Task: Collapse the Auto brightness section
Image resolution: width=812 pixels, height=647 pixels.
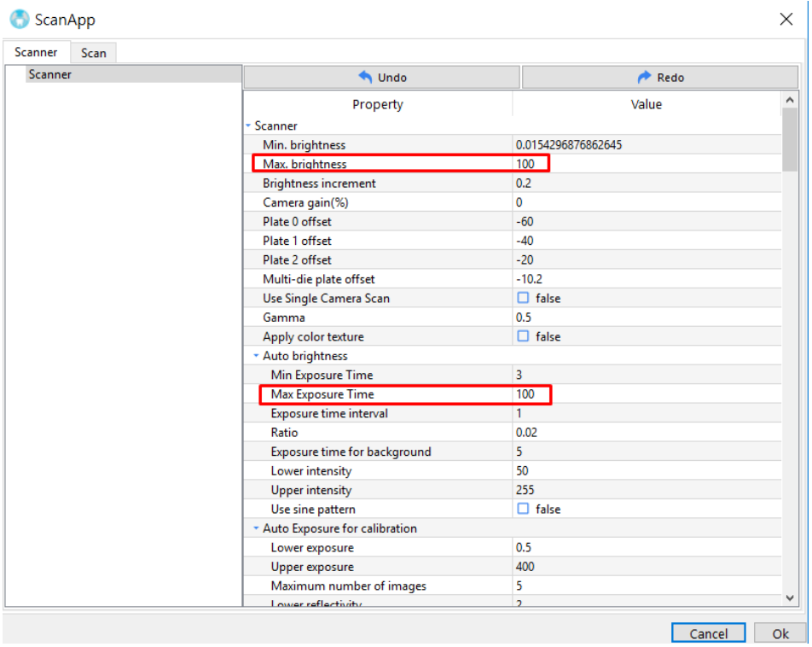Action: coord(256,356)
